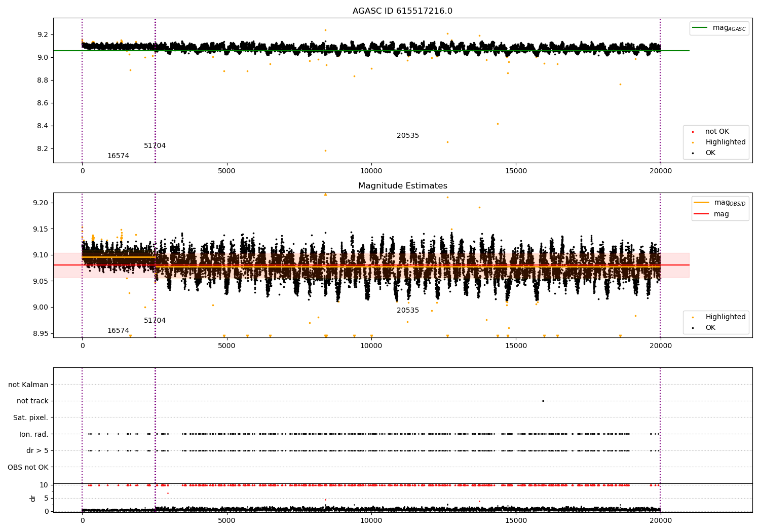Click the 20000 x-tick under the bottom flags plot

660,521
